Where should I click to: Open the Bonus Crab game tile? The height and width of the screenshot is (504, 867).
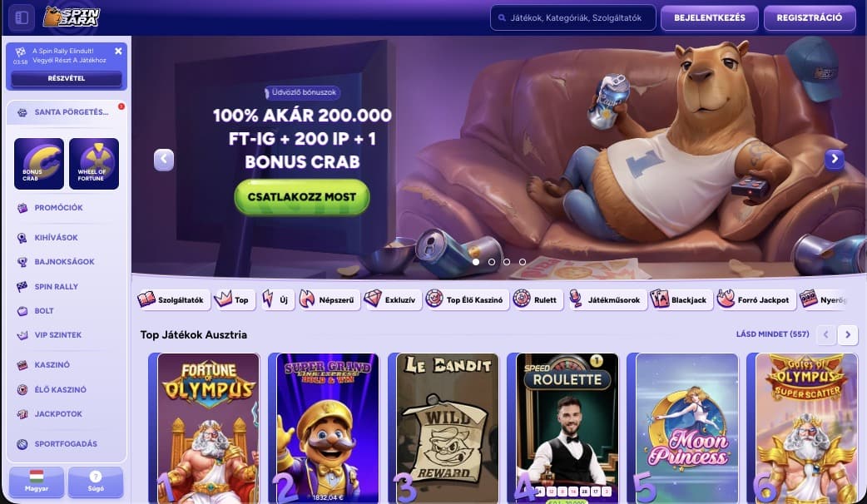coord(39,164)
